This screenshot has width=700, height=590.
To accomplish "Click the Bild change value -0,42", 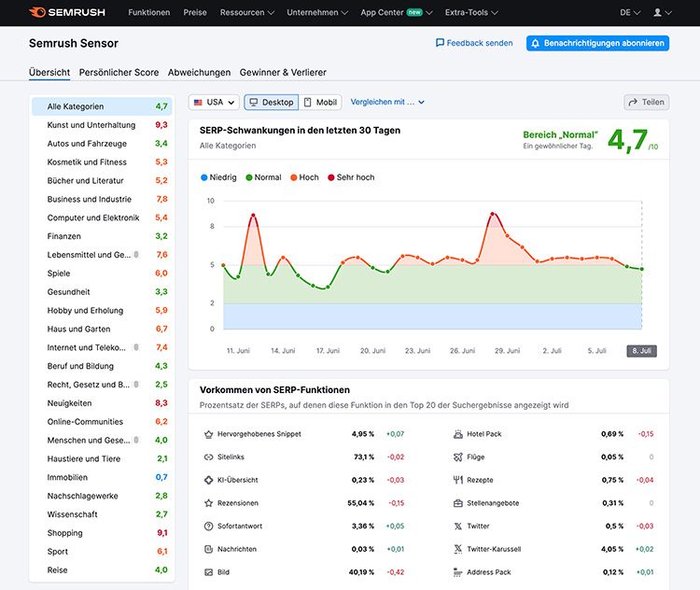I will point(396,572).
